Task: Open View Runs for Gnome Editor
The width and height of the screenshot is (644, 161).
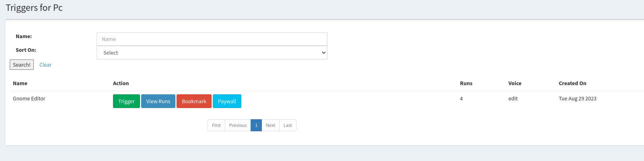Action: (x=158, y=101)
